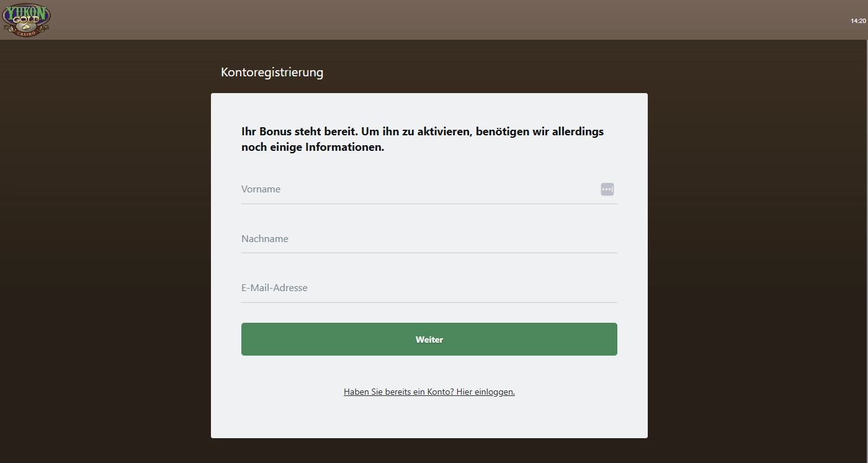Viewport: 868px width, 463px height.
Task: Click into the Nachname text field
Action: (428, 239)
